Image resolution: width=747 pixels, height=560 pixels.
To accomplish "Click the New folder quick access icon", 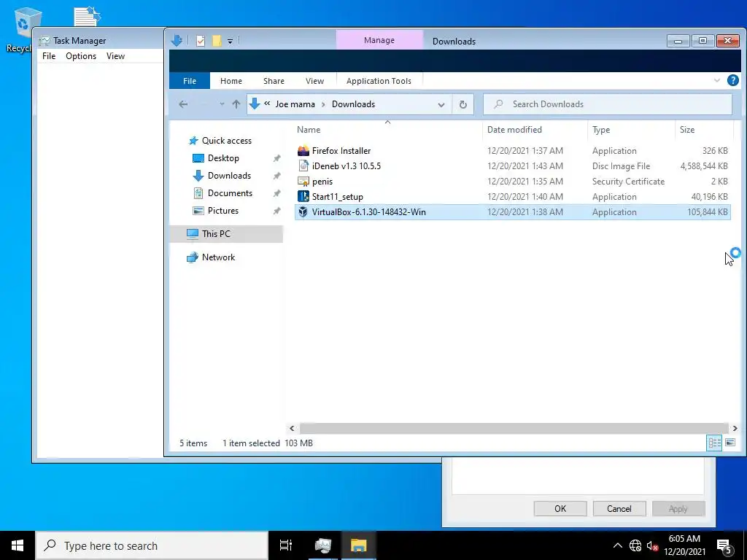I will coord(217,41).
